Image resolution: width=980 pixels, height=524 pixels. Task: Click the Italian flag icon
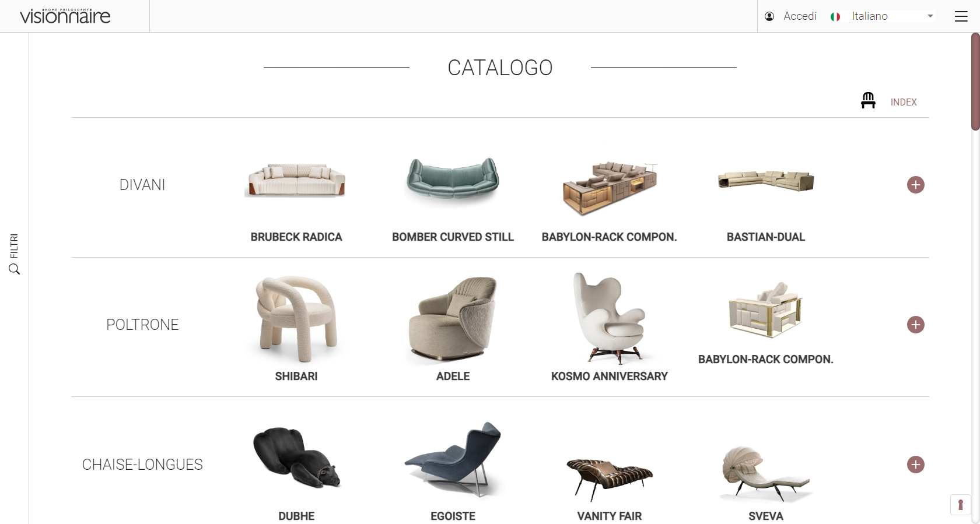pyautogui.click(x=835, y=17)
